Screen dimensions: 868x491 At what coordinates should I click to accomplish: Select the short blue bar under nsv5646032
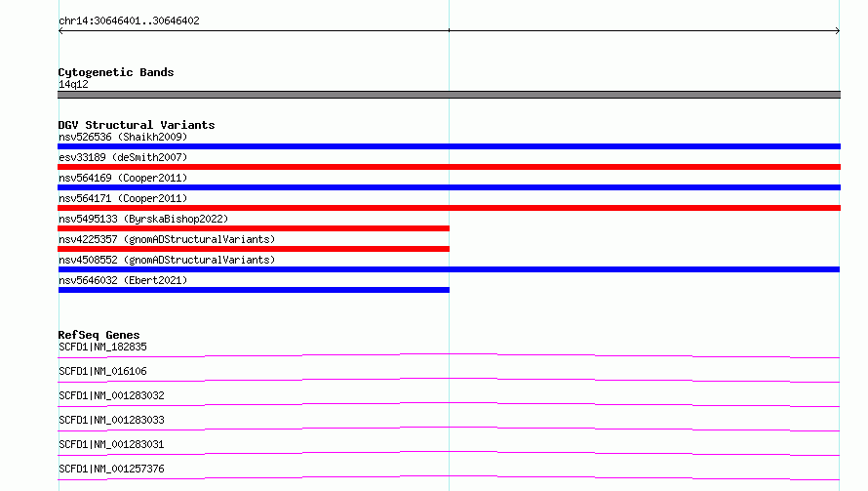tap(254, 290)
